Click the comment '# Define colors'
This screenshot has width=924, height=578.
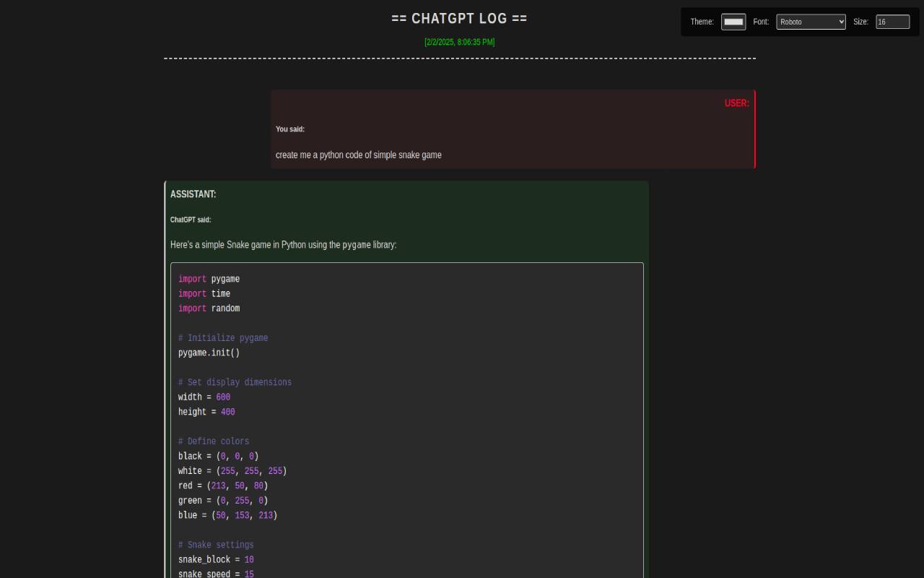(x=214, y=441)
